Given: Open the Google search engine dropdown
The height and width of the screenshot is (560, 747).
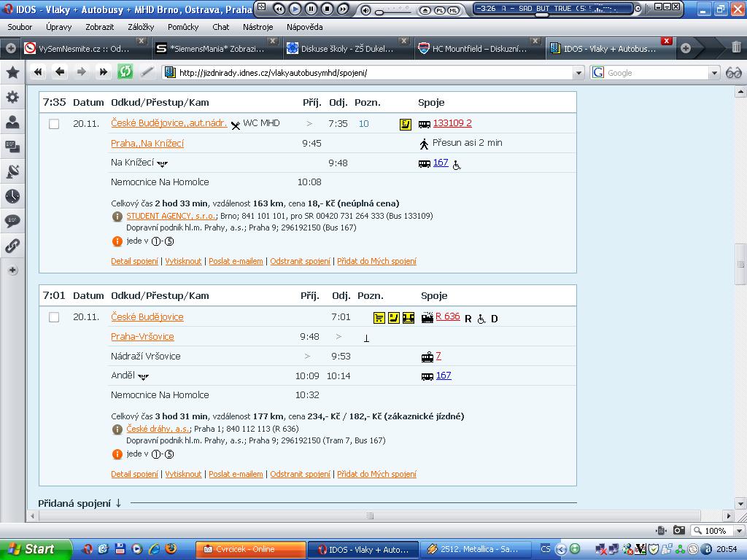Looking at the screenshot, I should tap(714, 73).
